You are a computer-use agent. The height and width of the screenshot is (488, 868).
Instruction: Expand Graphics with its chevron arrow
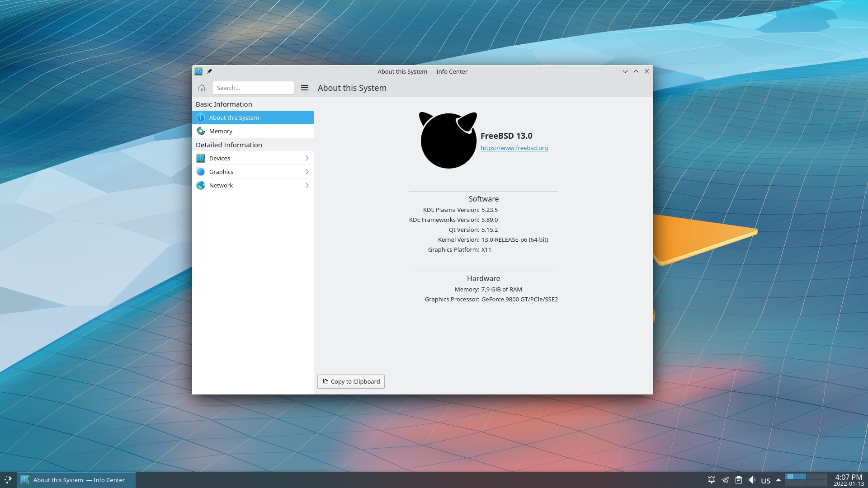tap(307, 172)
